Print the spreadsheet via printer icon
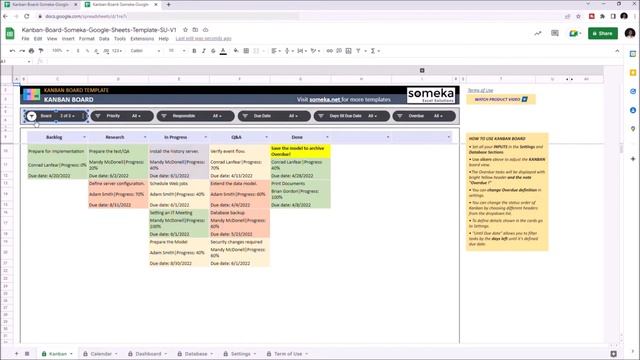The height and width of the screenshot is (360, 640). (31, 51)
